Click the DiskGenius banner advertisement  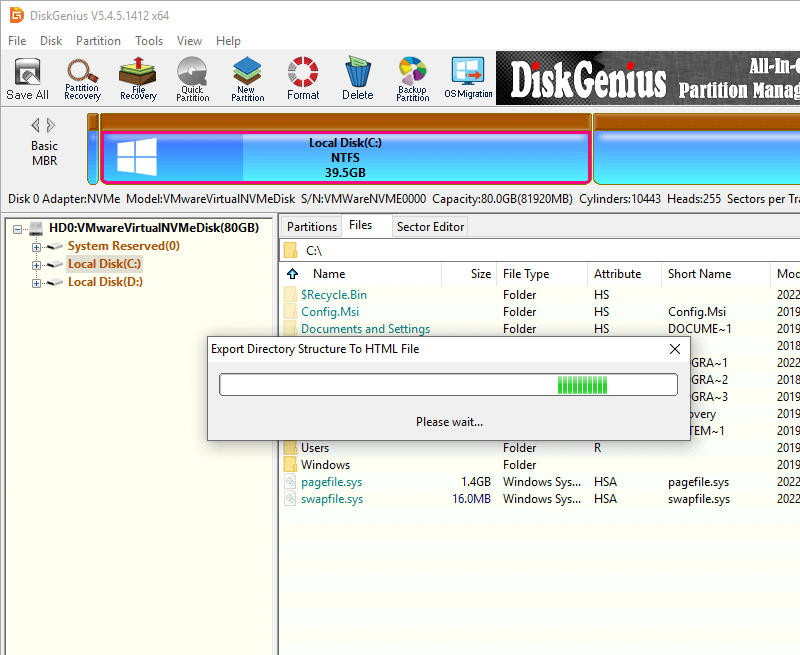pyautogui.click(x=648, y=78)
